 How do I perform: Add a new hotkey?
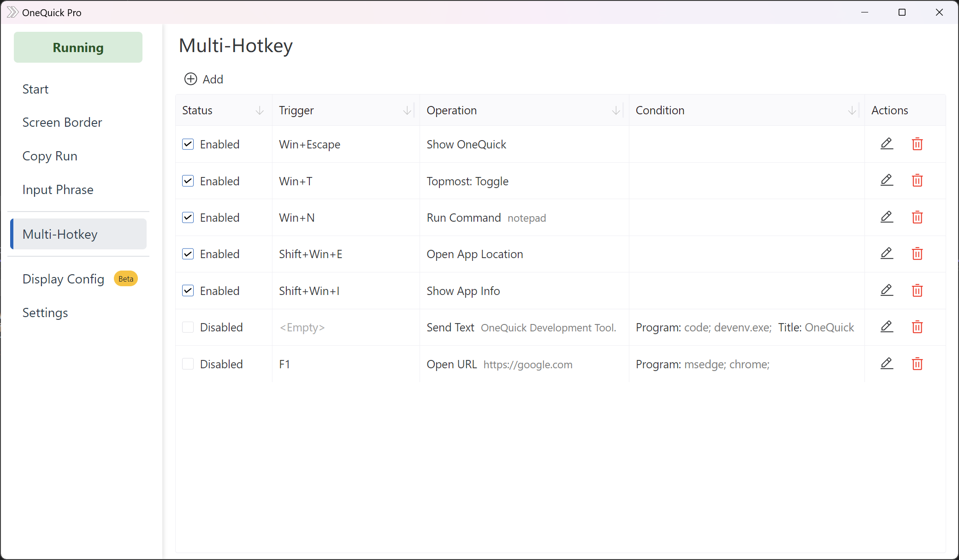coord(204,79)
